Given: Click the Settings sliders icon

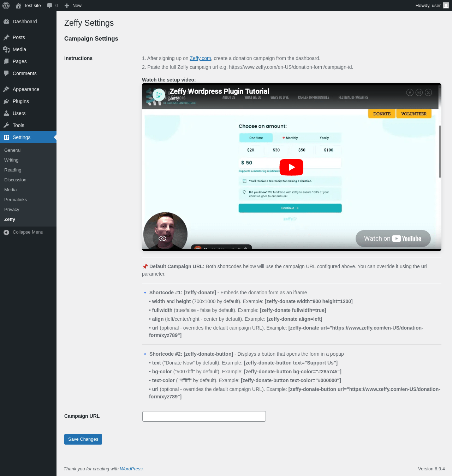Looking at the screenshot, I should tap(6, 137).
